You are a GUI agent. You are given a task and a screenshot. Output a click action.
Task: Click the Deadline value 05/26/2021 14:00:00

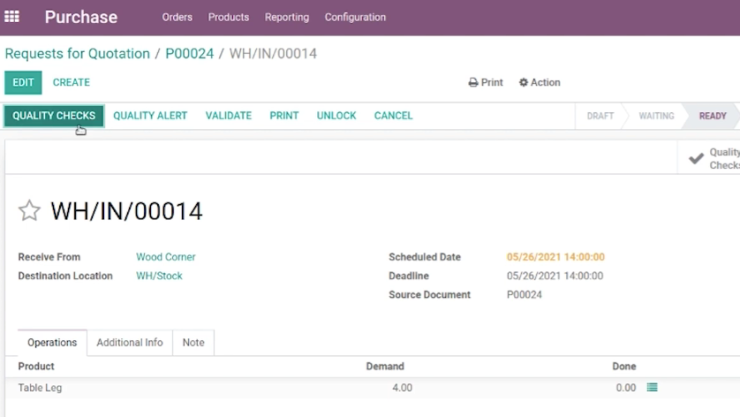[555, 276]
